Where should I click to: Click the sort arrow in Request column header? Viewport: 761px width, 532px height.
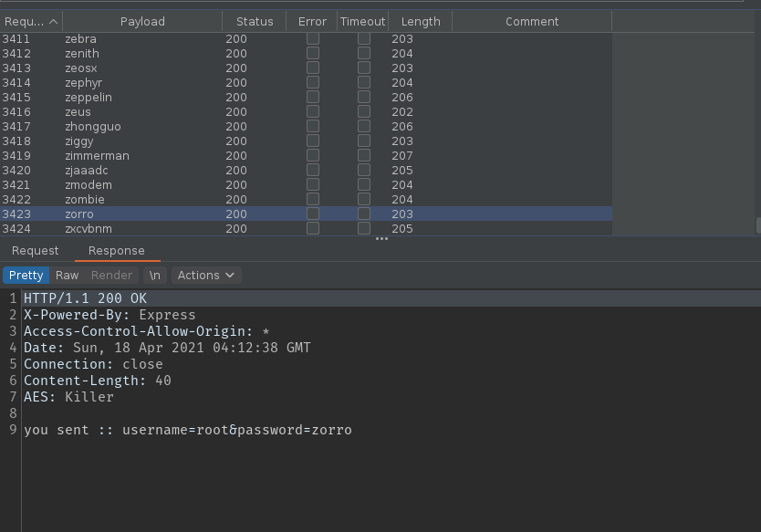pyautogui.click(x=54, y=21)
